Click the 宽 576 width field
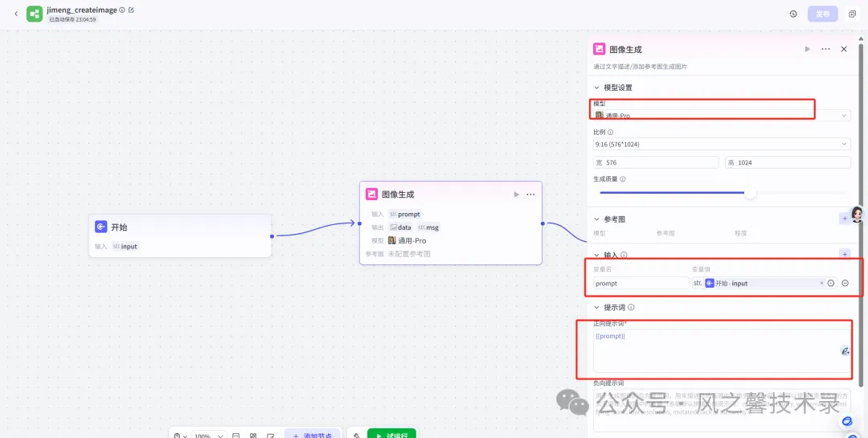The image size is (868, 438). pos(656,162)
